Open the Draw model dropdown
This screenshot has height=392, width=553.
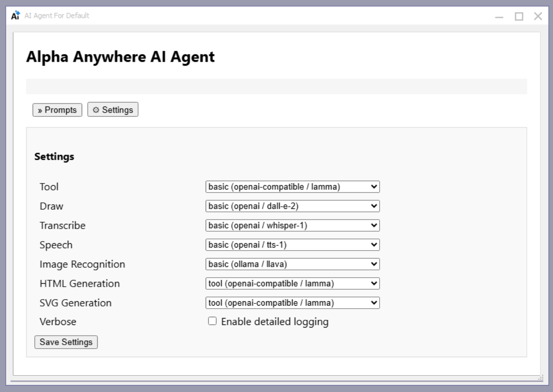[293, 206]
